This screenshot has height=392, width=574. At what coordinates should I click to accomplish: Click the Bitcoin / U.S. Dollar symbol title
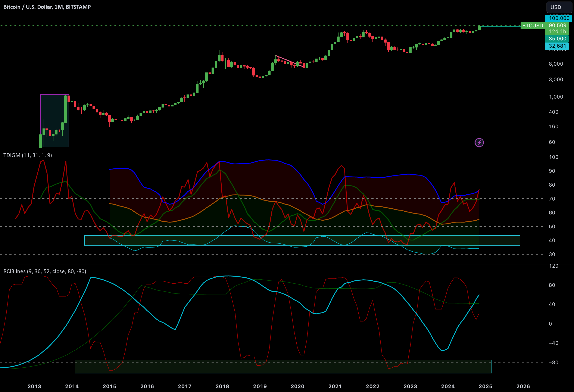[x=27, y=7]
